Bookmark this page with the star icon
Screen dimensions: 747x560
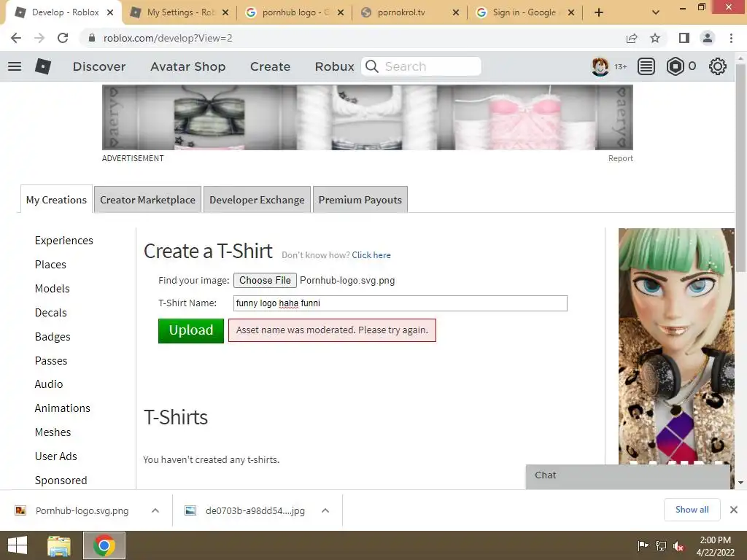[655, 38]
